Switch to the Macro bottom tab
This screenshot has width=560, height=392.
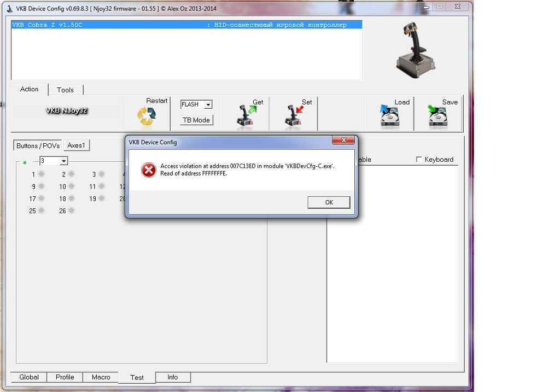(x=101, y=377)
